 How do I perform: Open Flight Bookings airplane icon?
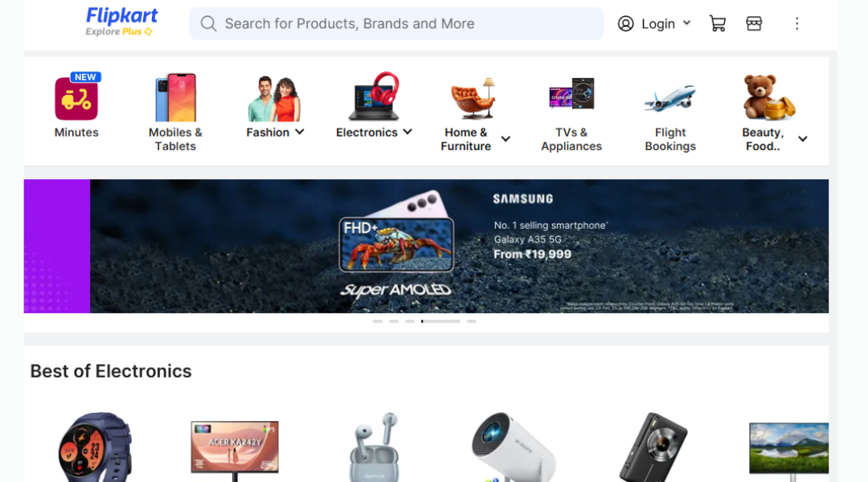(669, 97)
